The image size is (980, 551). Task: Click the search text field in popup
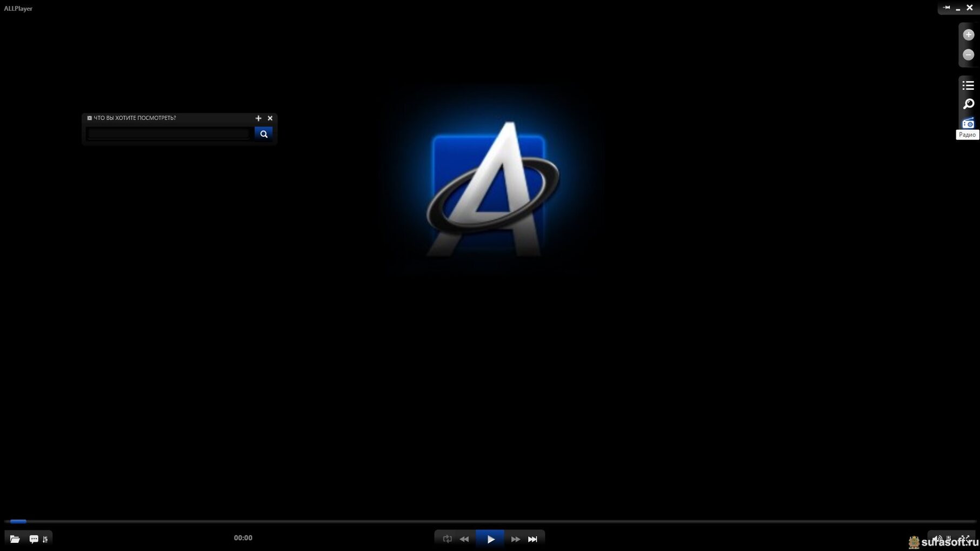169,133
